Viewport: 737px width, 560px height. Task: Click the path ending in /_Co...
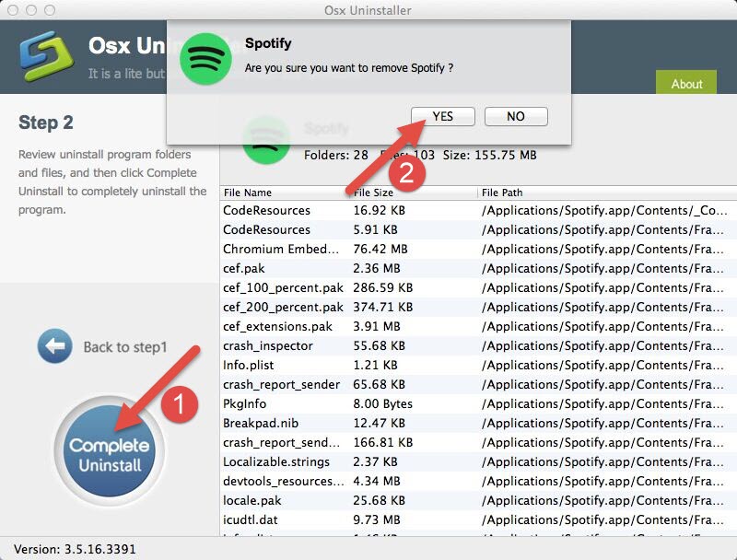(x=604, y=211)
